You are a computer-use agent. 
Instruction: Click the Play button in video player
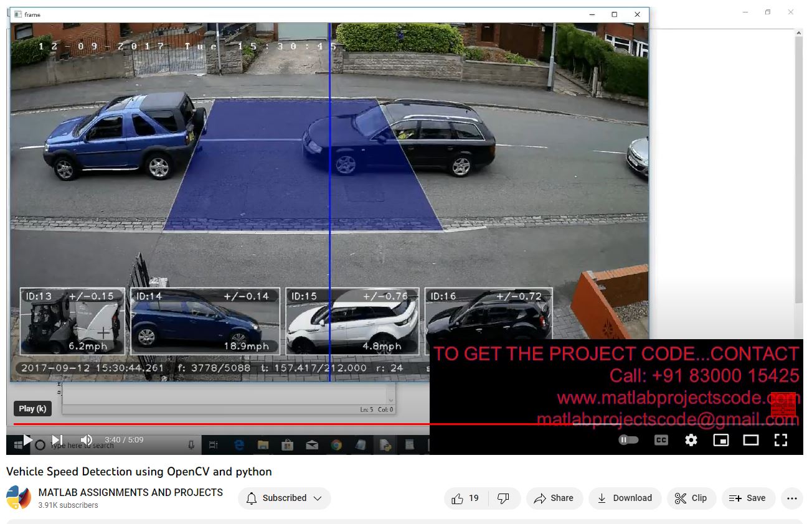coord(27,440)
